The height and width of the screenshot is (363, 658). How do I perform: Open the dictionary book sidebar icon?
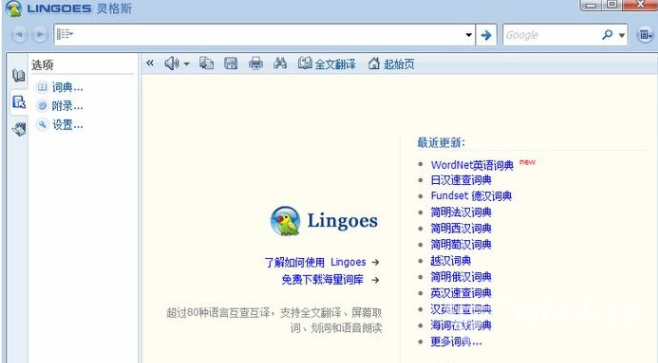click(x=18, y=76)
